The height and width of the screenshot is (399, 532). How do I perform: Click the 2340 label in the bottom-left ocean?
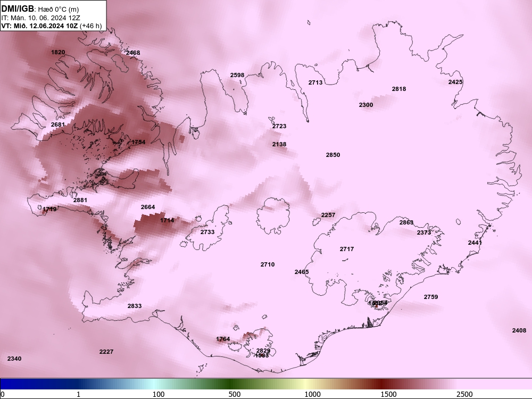tap(14, 359)
